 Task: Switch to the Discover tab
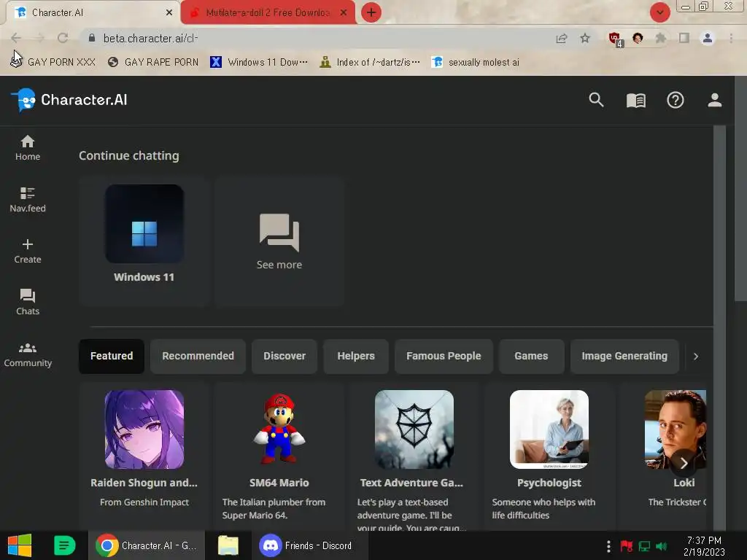[285, 356]
